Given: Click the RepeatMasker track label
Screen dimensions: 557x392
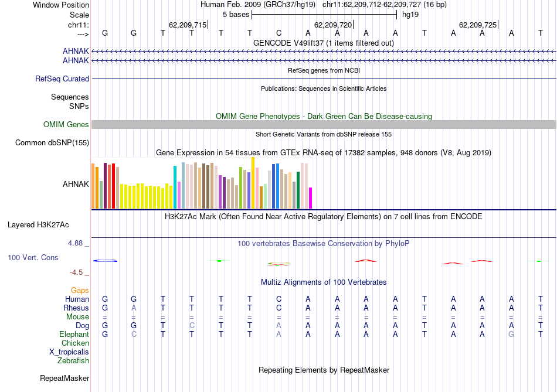Looking at the screenshot, I should (64, 379).
